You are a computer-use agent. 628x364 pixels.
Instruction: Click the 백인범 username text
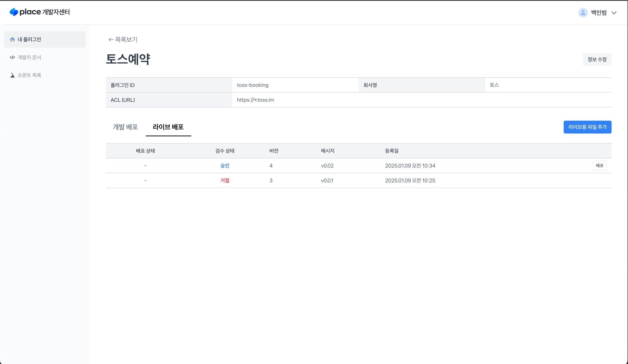599,13
